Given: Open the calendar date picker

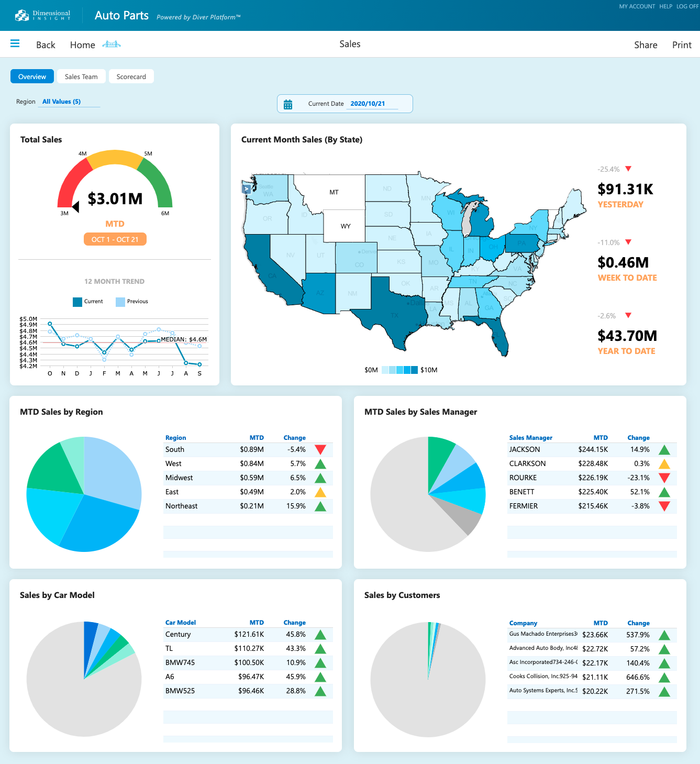Looking at the screenshot, I should 288,104.
